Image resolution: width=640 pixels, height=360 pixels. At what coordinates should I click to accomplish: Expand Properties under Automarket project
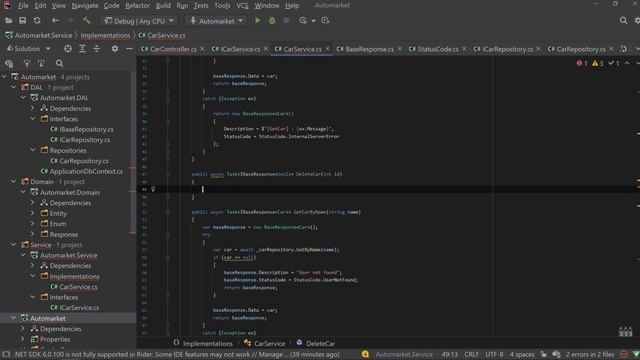pyautogui.click(x=23, y=339)
